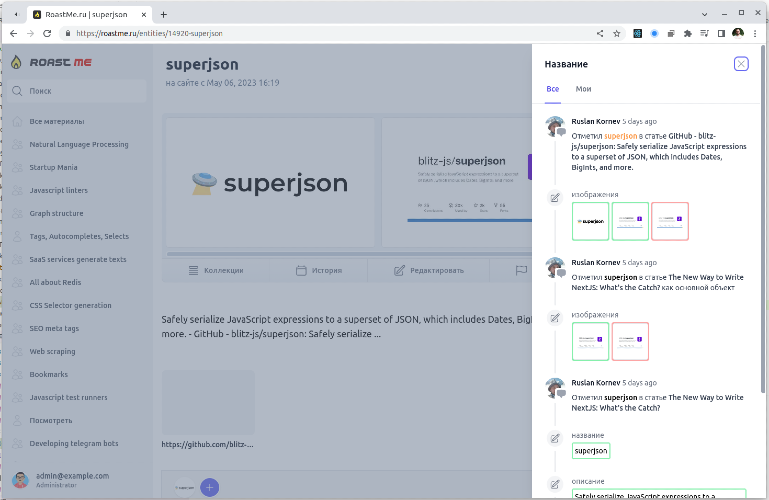769x500 pixels.
Task: Click the Редактировать button
Action: pyautogui.click(x=429, y=271)
